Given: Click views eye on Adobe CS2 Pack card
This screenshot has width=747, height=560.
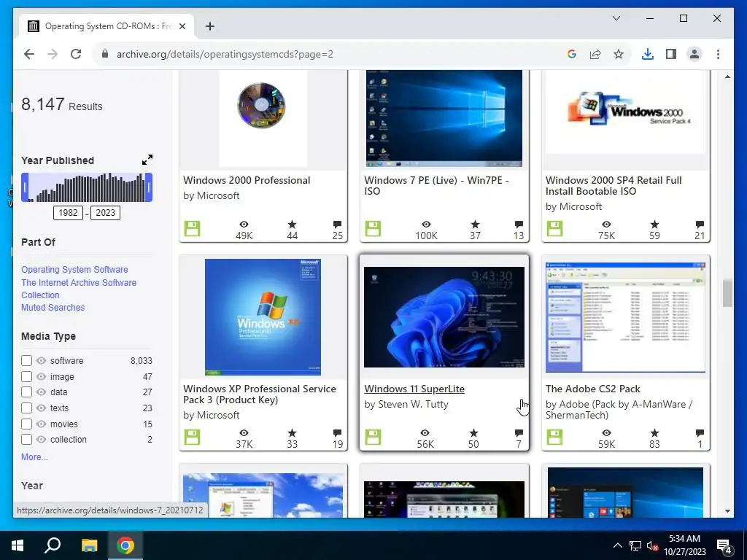Looking at the screenshot, I should [x=606, y=433].
